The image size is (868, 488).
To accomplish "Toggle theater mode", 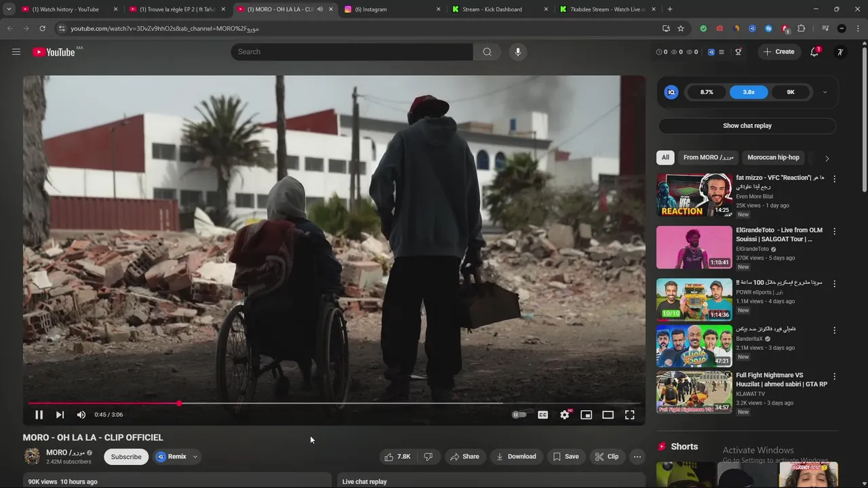I will coord(608,415).
